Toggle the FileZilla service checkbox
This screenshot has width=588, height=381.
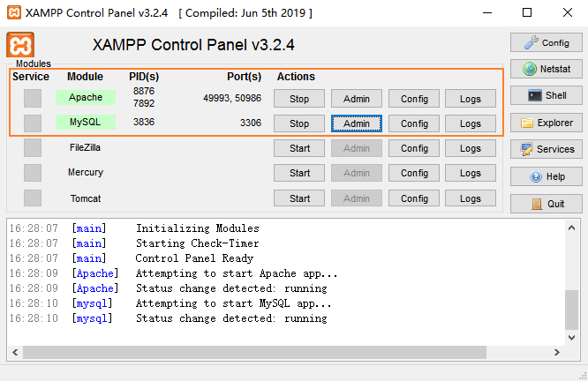point(33,147)
